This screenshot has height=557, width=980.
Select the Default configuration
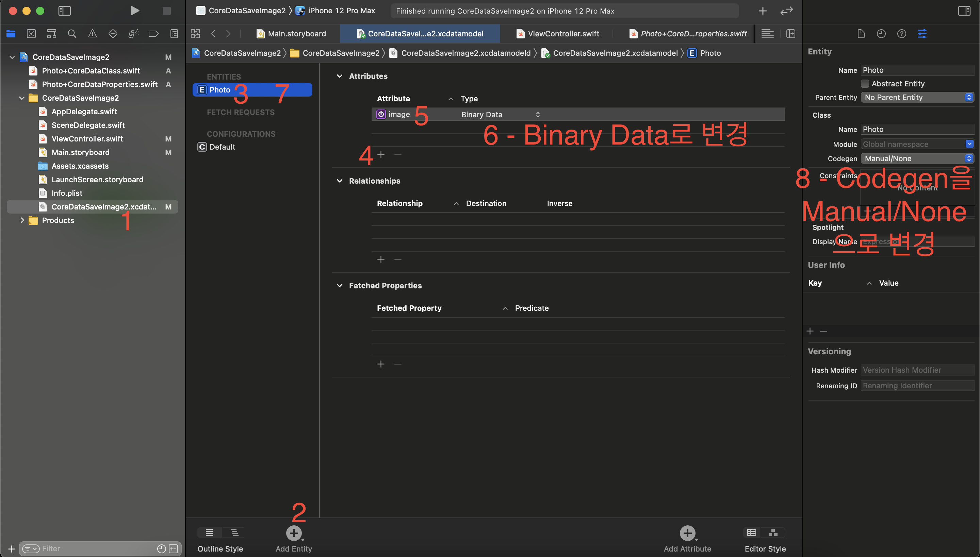(x=222, y=147)
